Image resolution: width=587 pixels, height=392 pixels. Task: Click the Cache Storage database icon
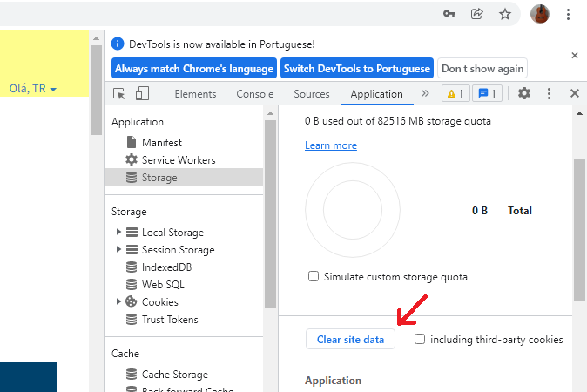click(132, 374)
